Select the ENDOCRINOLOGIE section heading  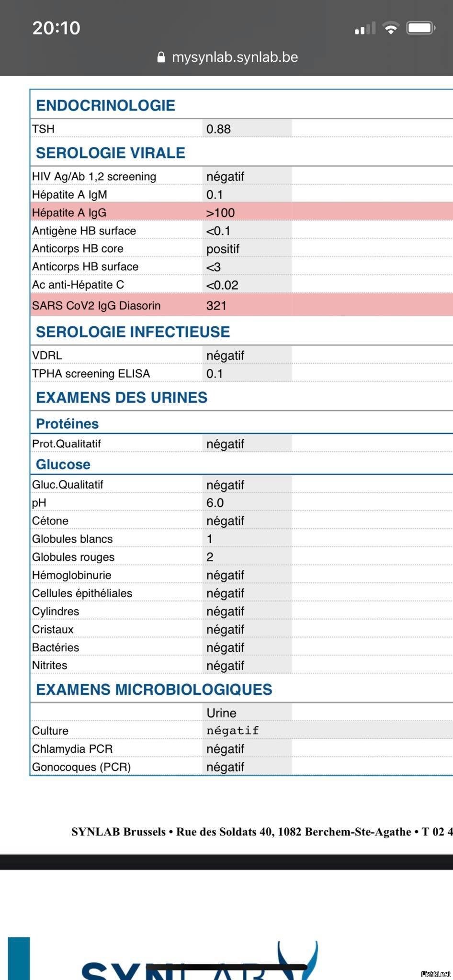[x=105, y=105]
